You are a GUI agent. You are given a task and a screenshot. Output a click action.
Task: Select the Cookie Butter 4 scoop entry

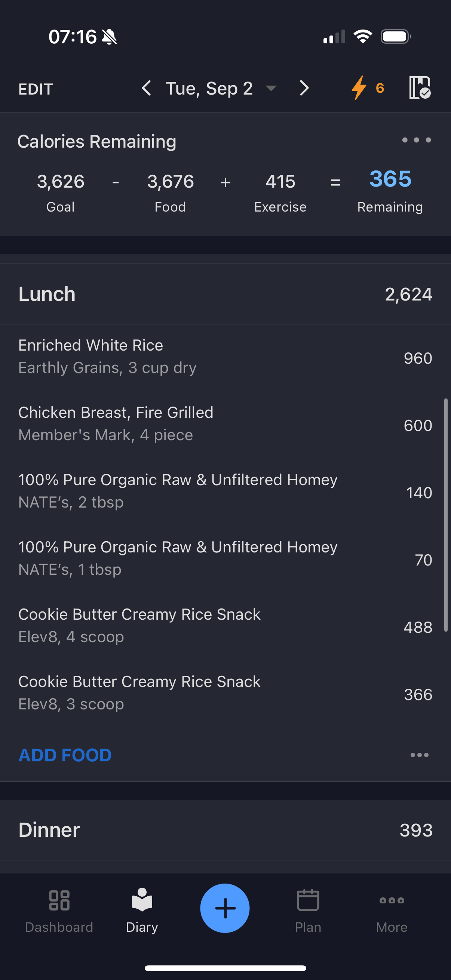(225, 626)
